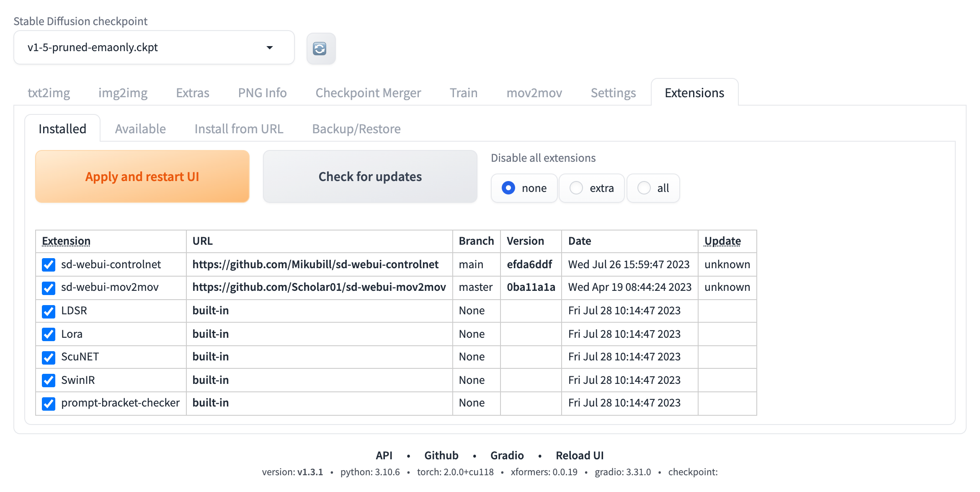This screenshot has width=980, height=492.
Task: Click the Extension column header
Action: click(66, 241)
